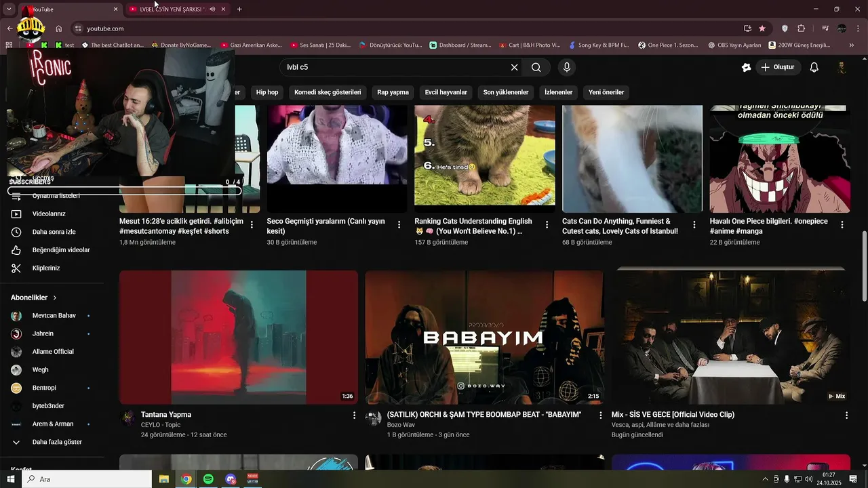Open the Chrome extensions puzzle menu

tap(802, 28)
